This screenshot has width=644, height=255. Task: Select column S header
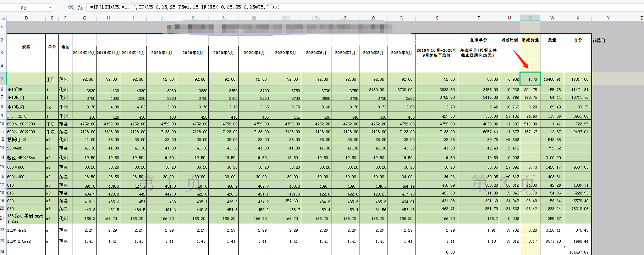pyautogui.click(x=437, y=18)
